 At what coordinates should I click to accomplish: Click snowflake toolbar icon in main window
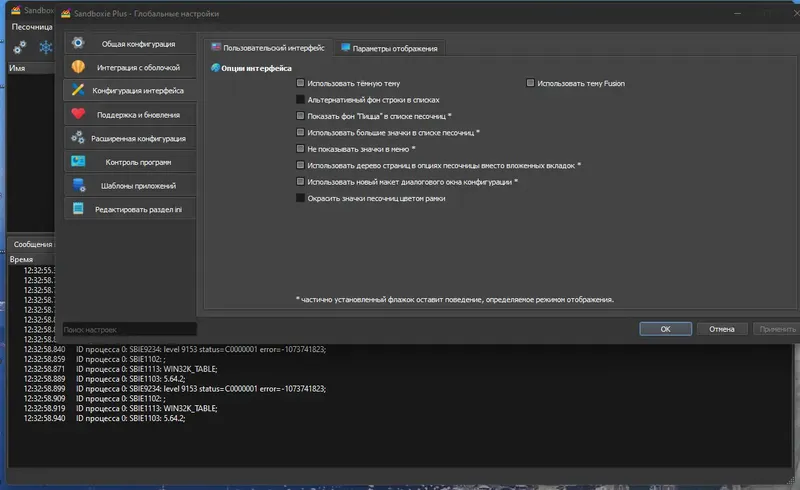click(46, 47)
